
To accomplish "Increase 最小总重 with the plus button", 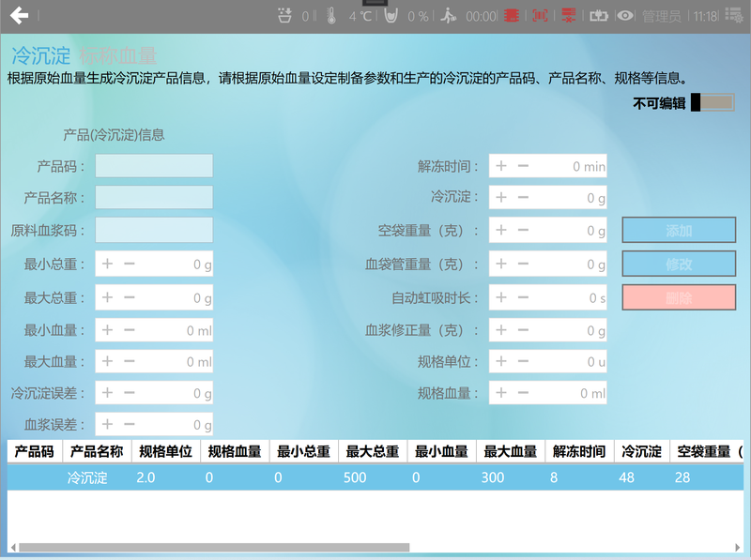I will point(107,264).
